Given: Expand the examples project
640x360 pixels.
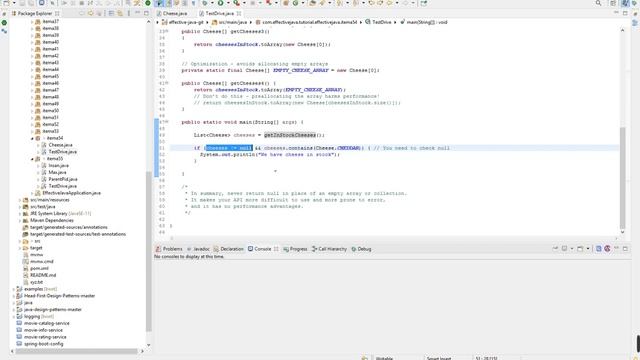Looking at the screenshot, I should click(x=13, y=289).
